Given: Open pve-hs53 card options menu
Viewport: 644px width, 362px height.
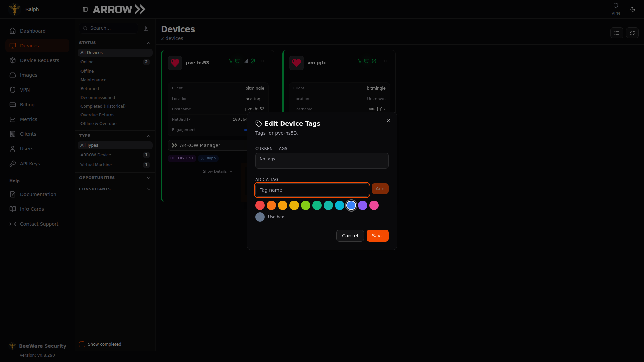Looking at the screenshot, I should coord(263,61).
